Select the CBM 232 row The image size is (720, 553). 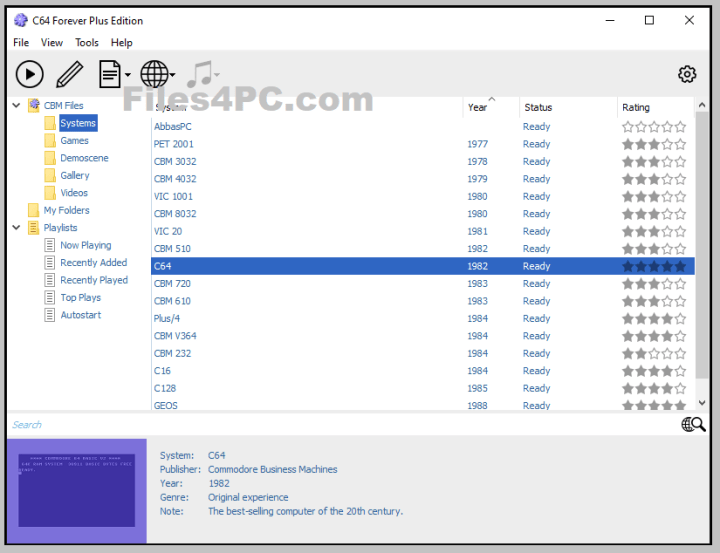pyautogui.click(x=422, y=354)
